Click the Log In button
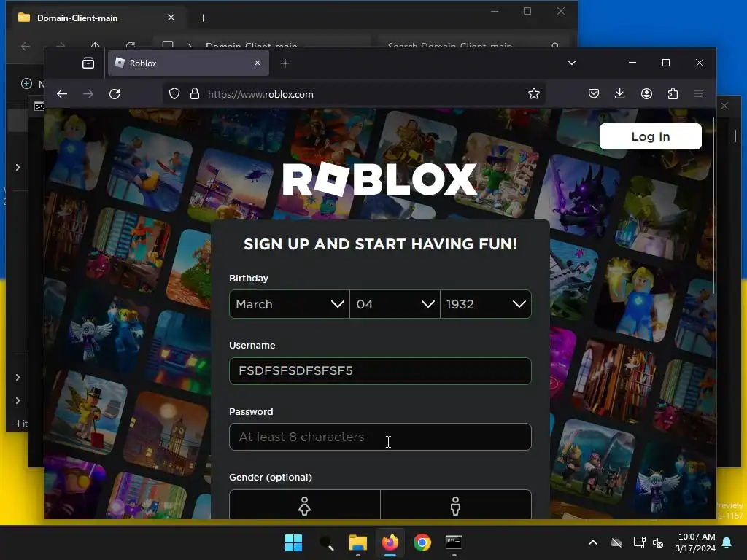747x560 pixels. pyautogui.click(x=650, y=136)
